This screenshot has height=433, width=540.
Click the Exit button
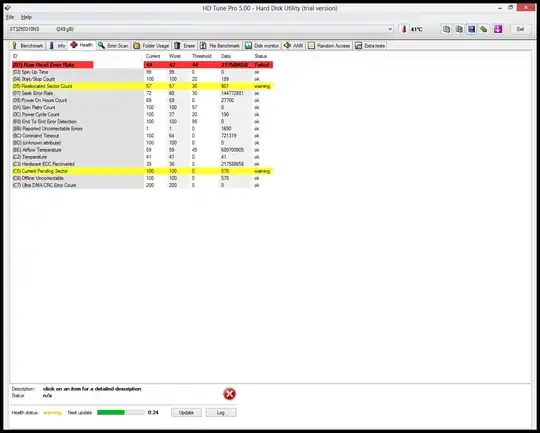point(520,29)
